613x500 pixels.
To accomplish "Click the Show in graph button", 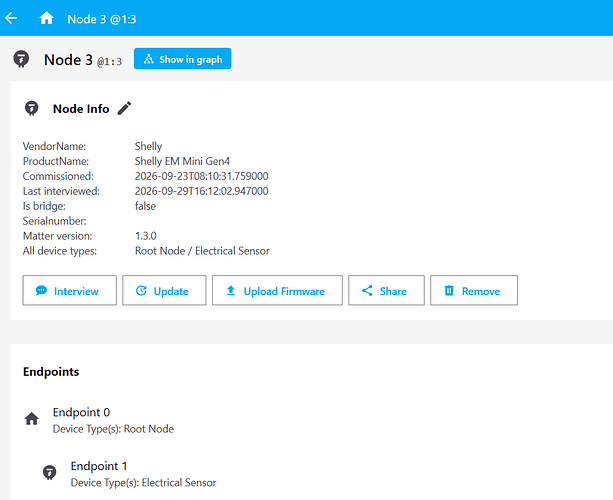I will (183, 59).
